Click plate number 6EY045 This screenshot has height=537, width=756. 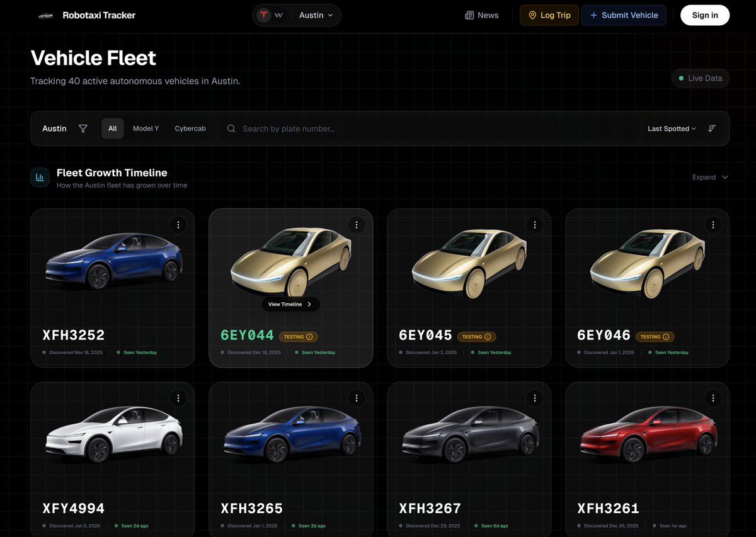click(x=425, y=336)
